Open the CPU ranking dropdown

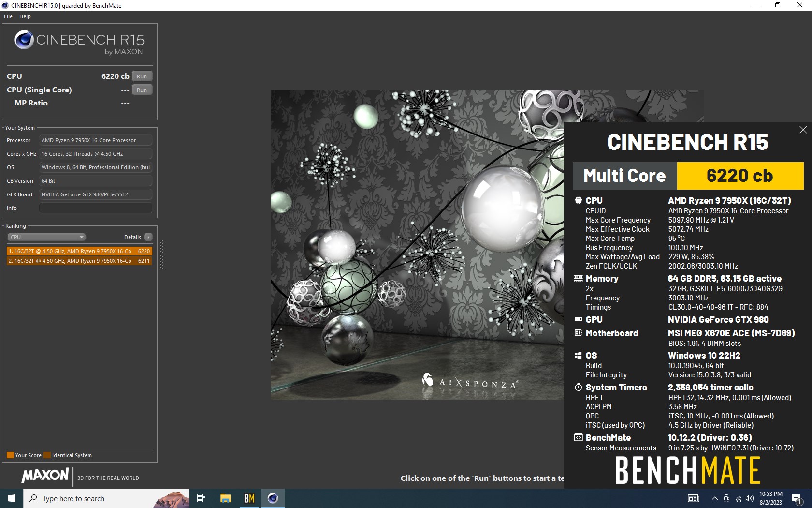click(x=46, y=237)
